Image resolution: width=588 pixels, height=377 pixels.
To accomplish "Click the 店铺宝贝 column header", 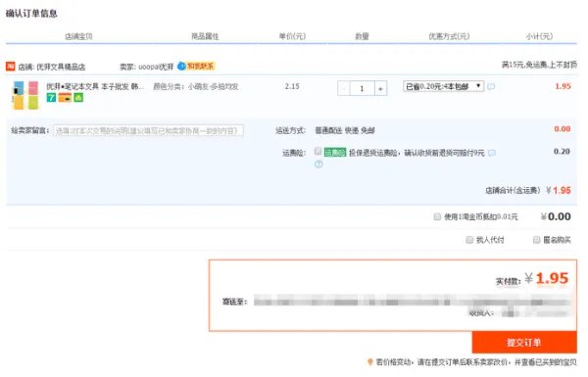I will pyautogui.click(x=78, y=36).
